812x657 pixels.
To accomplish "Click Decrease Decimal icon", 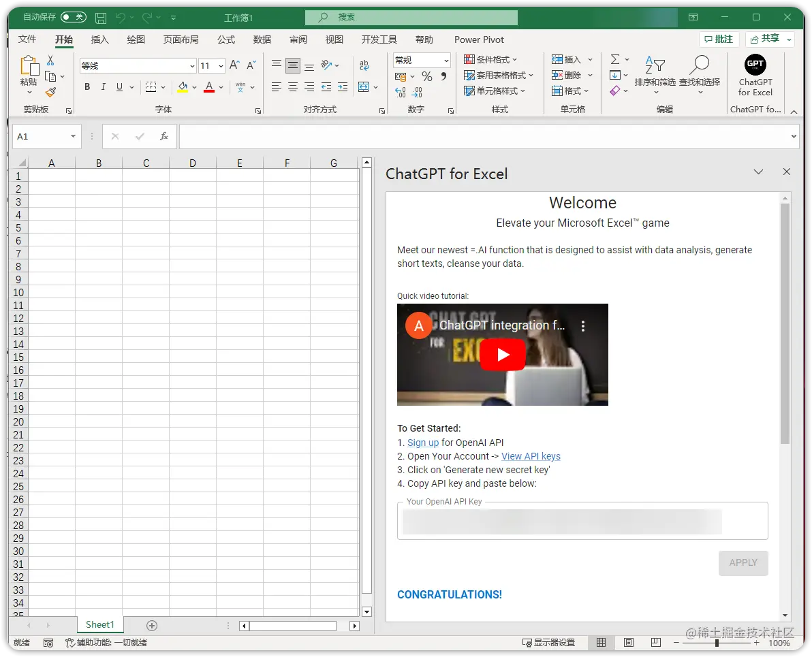I will [417, 92].
